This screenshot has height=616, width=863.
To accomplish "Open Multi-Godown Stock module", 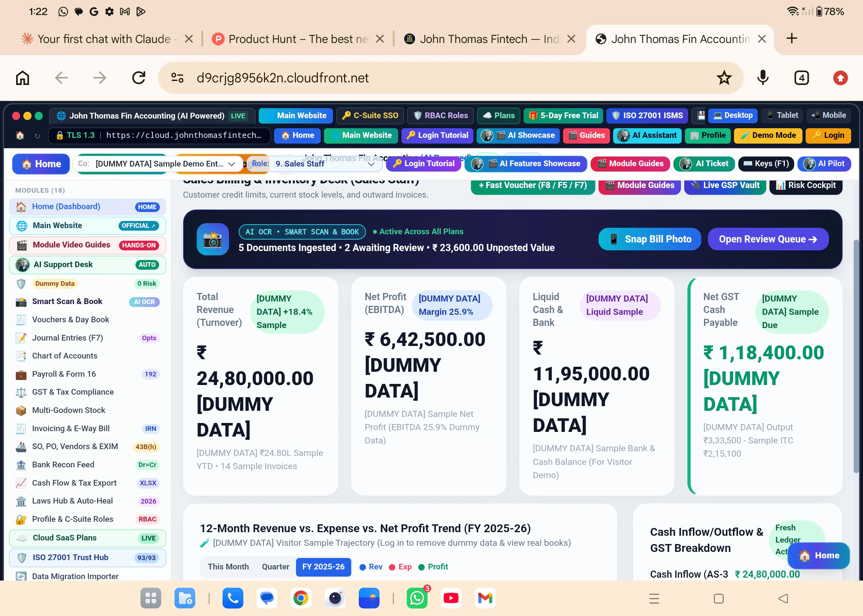I will pos(87,410).
